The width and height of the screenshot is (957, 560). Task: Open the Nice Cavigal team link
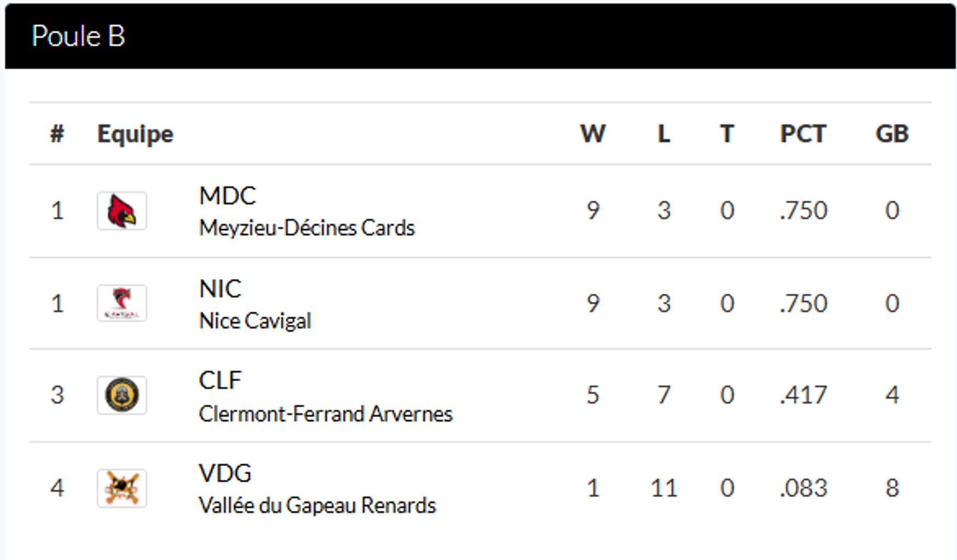click(255, 321)
